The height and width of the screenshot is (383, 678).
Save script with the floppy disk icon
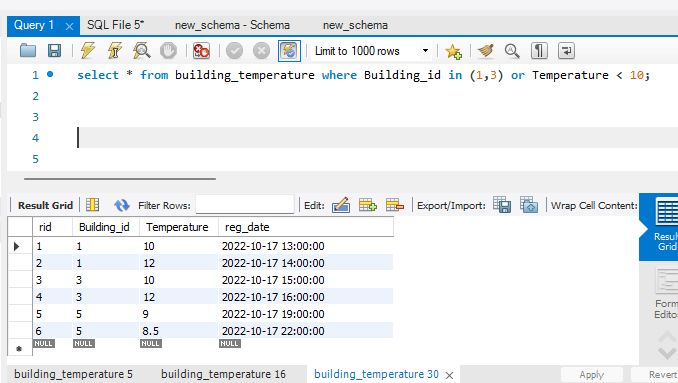pyautogui.click(x=54, y=51)
